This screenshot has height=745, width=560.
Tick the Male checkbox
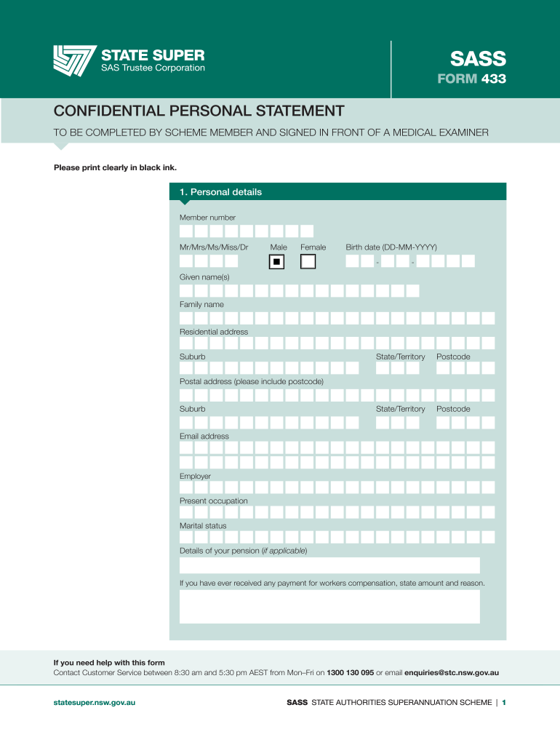pos(276,261)
